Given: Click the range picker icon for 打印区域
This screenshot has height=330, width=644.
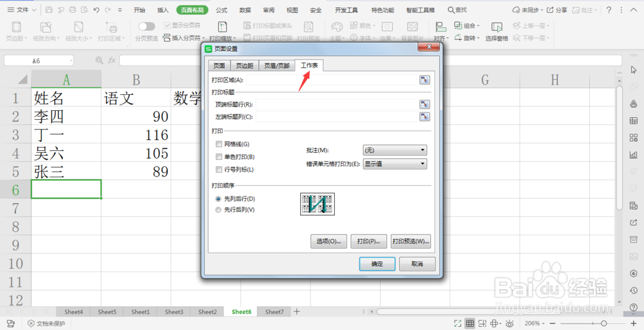Looking at the screenshot, I should click(424, 80).
